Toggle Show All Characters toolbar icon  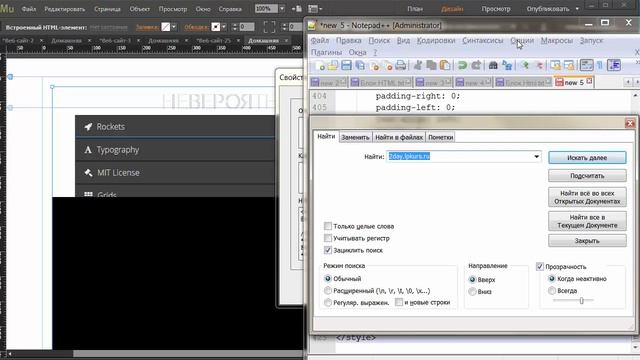[x=600, y=65]
